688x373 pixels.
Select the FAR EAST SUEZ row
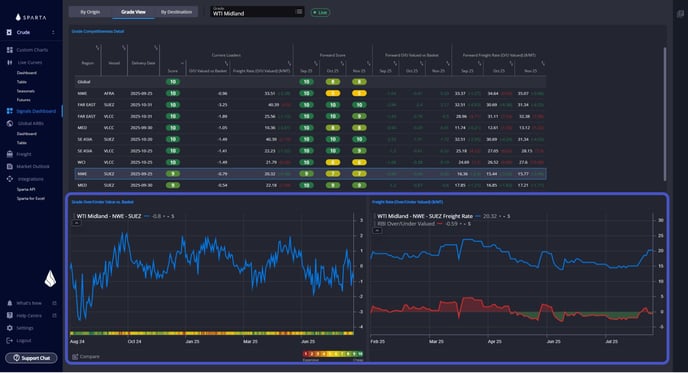[311, 105]
